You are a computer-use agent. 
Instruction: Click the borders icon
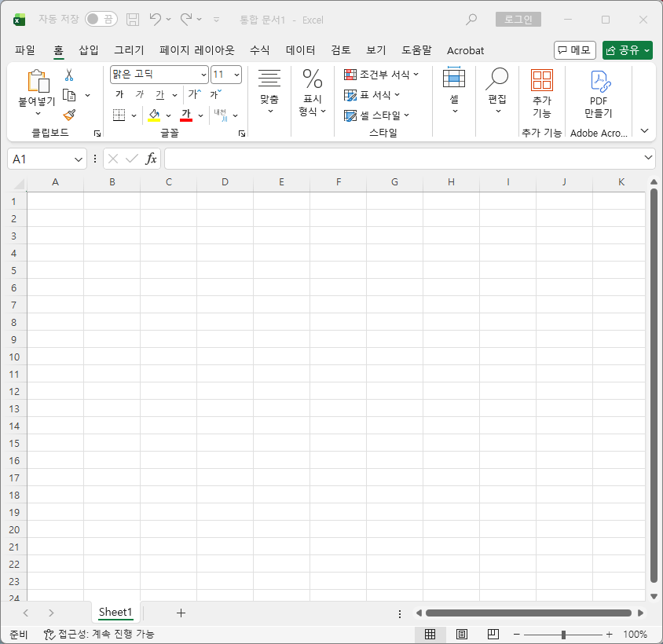pyautogui.click(x=119, y=115)
